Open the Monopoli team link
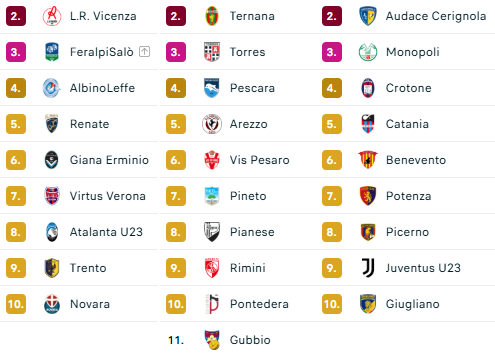Viewport: 495px width, 361px height. click(x=413, y=52)
